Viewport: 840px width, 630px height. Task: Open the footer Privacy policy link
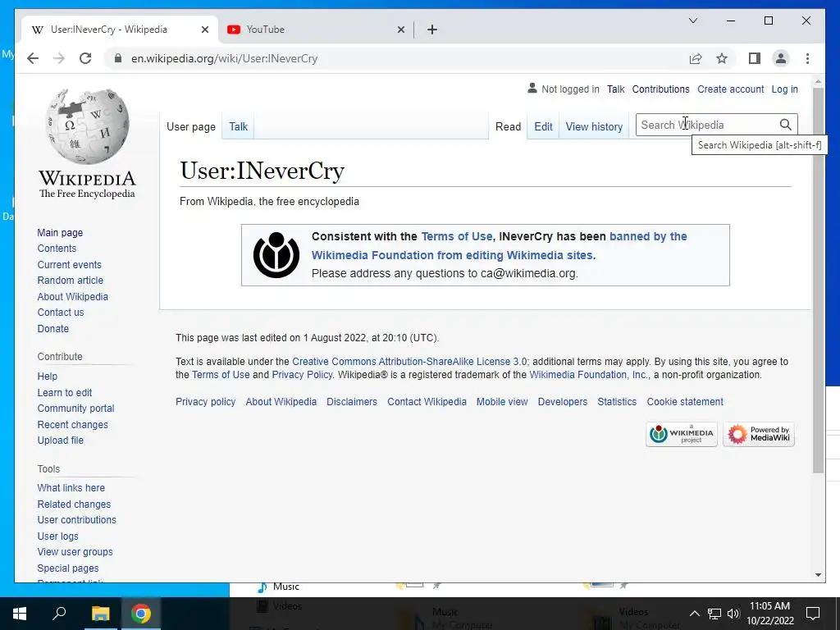click(206, 402)
